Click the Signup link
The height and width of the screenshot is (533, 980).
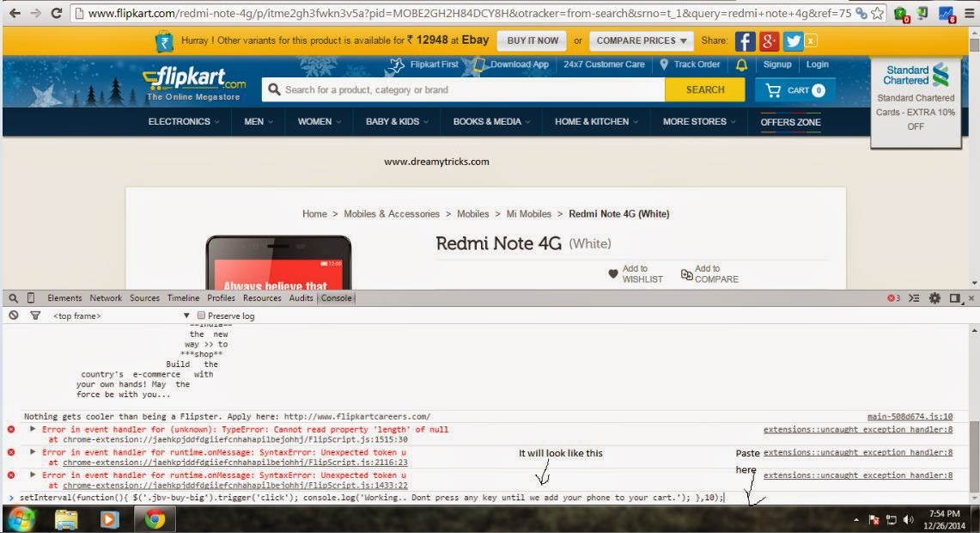coord(777,64)
